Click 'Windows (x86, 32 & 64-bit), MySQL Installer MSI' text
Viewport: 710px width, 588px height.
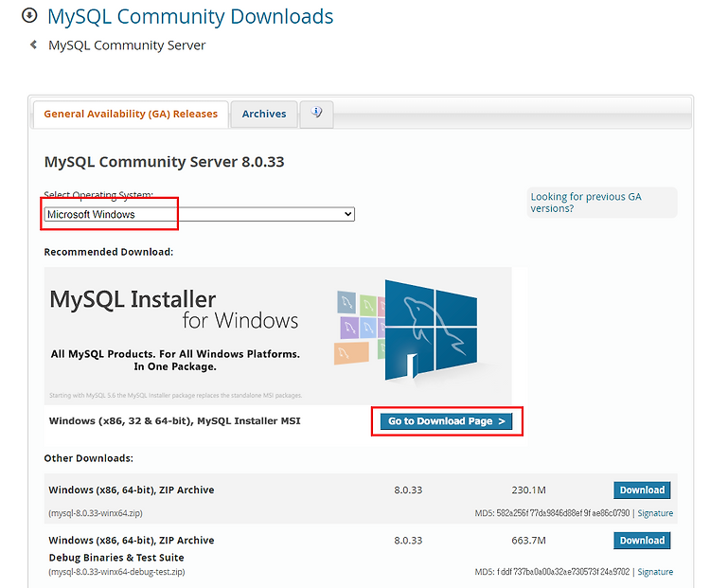pyautogui.click(x=175, y=420)
